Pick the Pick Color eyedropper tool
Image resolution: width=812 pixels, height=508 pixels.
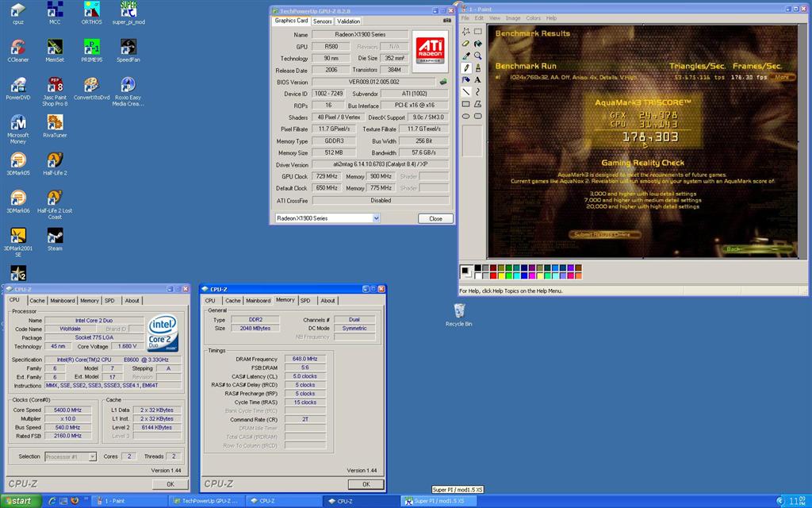click(x=466, y=56)
